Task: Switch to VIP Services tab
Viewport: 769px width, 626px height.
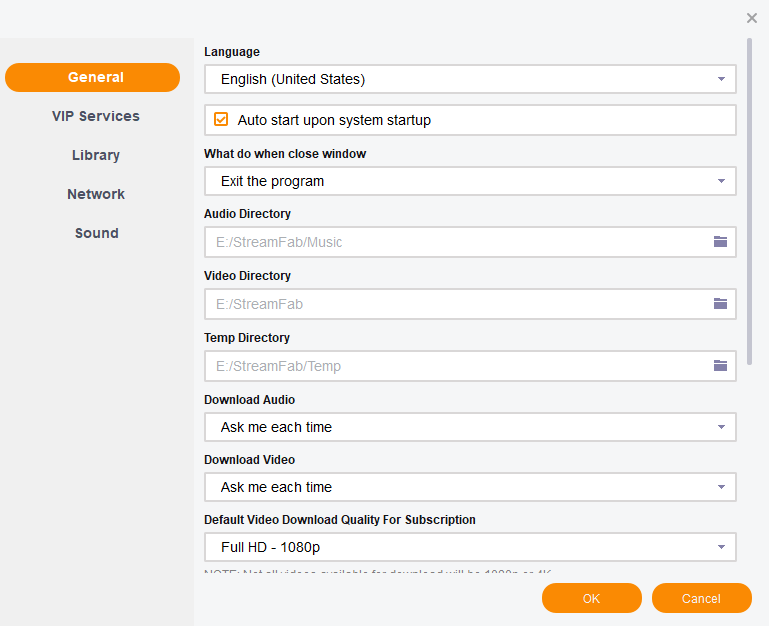Action: coord(96,116)
